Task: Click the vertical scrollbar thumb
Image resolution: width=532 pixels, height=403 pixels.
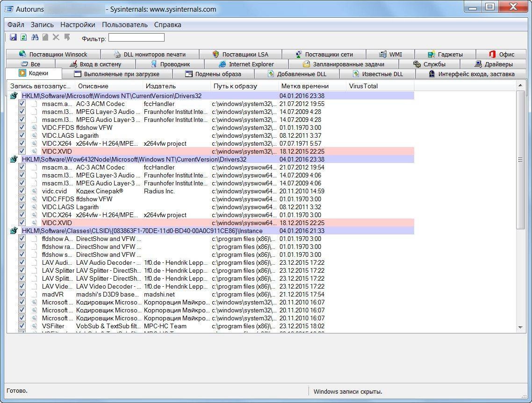Action: click(520, 160)
